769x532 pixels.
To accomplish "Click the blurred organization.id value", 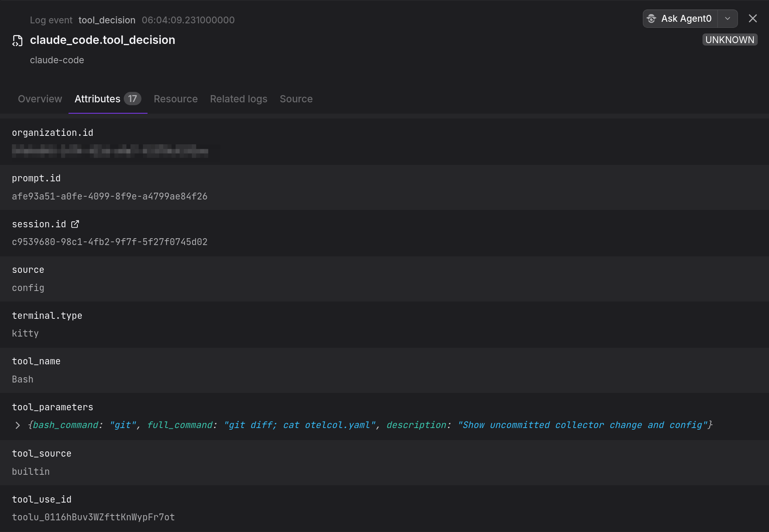I will [x=110, y=151].
